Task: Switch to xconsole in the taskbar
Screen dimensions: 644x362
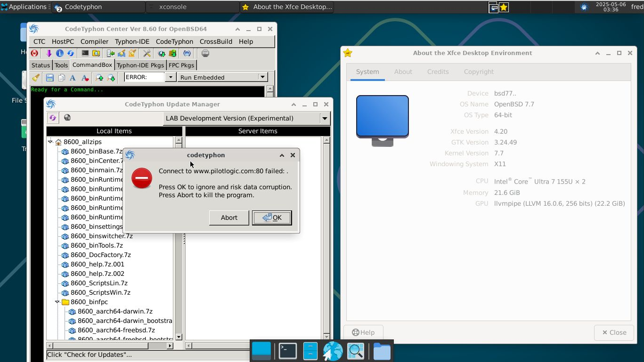Action: (x=192, y=7)
